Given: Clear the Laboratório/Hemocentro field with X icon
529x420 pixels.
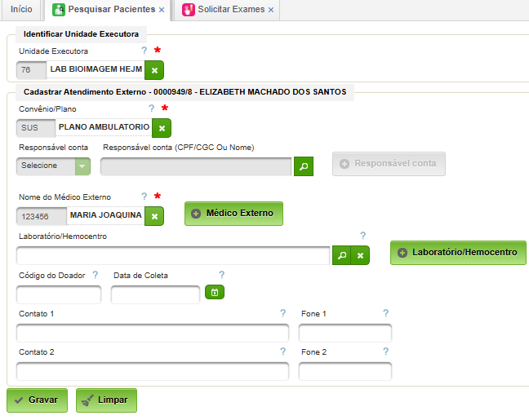Looking at the screenshot, I should [360, 255].
